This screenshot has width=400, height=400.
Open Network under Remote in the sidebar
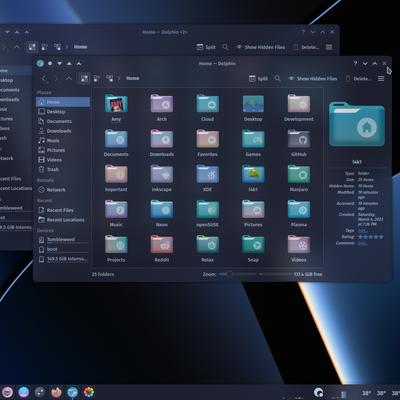pos(63,190)
